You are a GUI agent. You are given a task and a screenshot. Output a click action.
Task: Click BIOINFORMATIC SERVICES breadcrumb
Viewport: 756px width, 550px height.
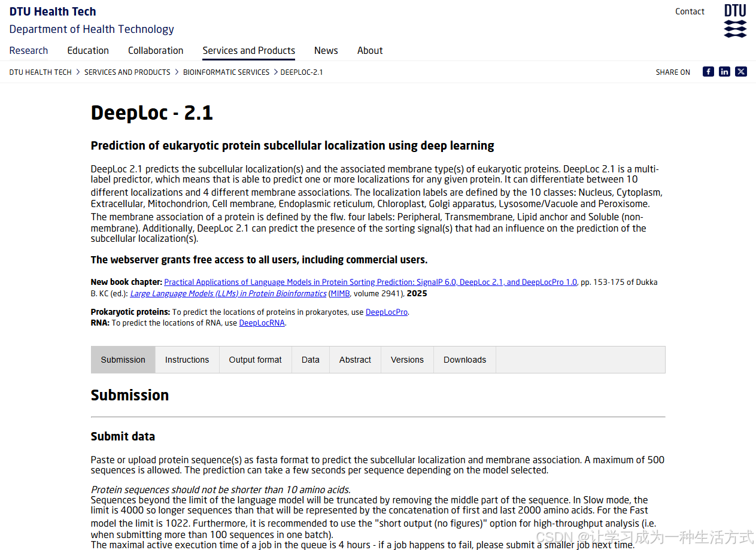[x=226, y=72]
